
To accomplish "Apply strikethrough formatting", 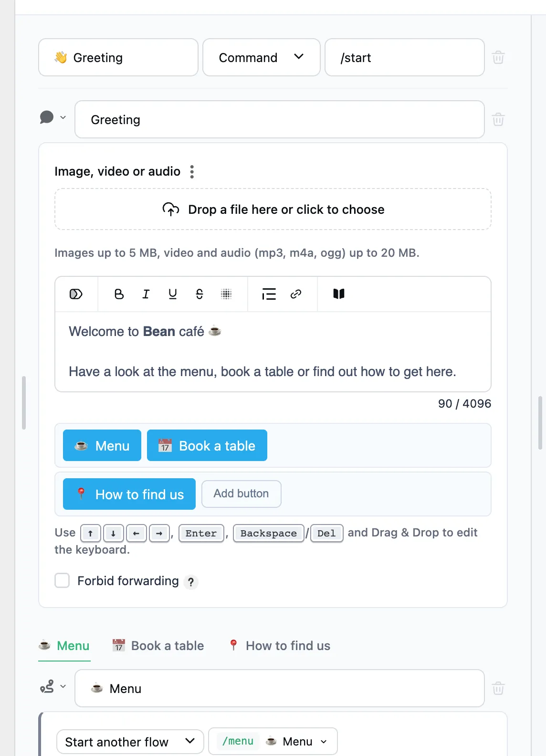I will coord(199,294).
